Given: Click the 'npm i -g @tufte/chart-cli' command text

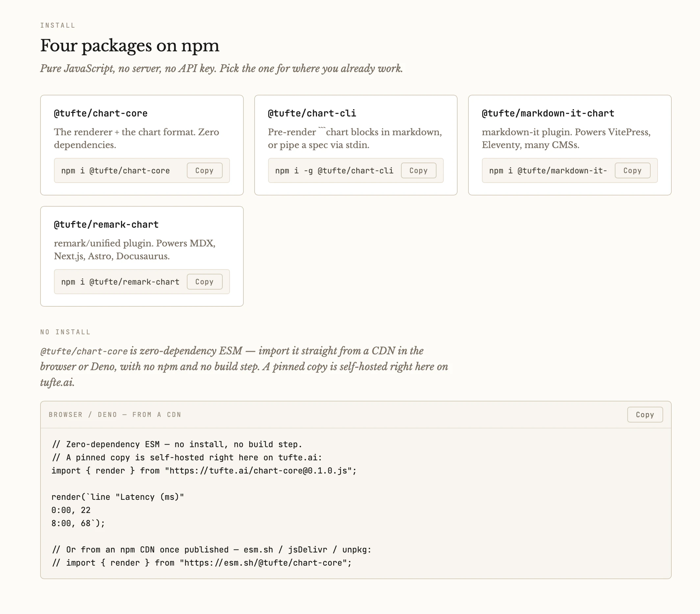Looking at the screenshot, I should coord(334,171).
